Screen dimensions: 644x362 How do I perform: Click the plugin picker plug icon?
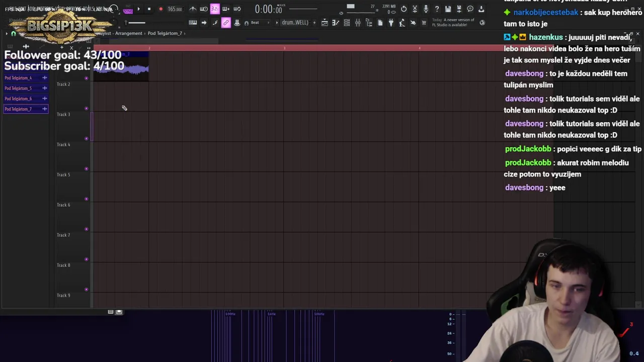click(x=391, y=23)
